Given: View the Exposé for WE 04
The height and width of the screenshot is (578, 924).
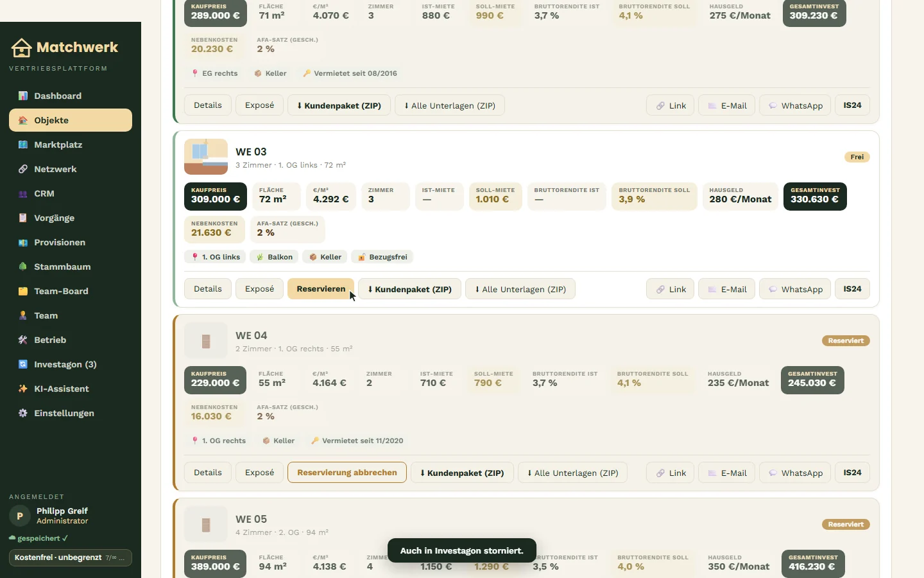Looking at the screenshot, I should coord(259,473).
